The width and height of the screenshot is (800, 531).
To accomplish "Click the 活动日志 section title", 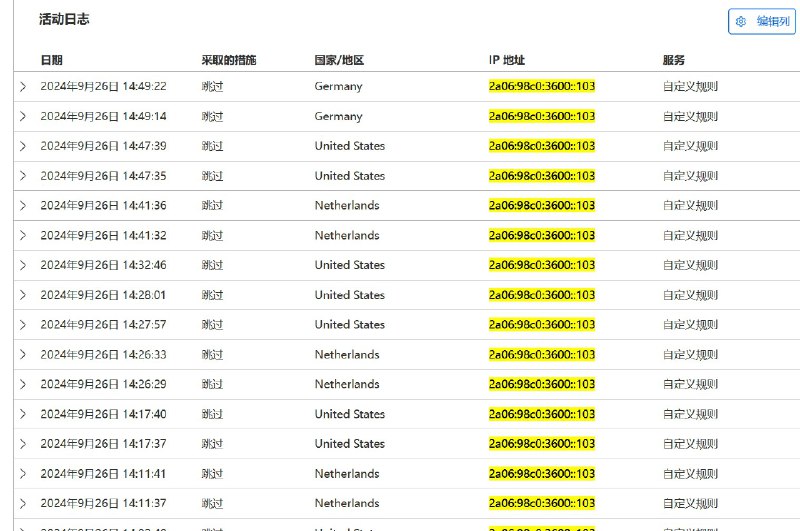I will tap(64, 19).
